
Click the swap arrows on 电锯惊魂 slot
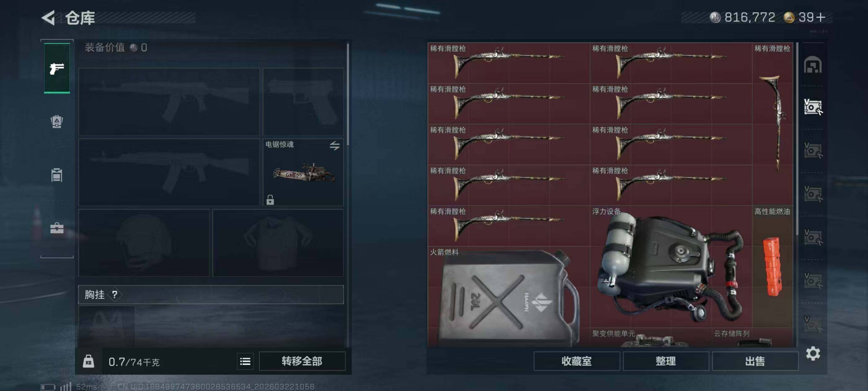[x=334, y=146]
